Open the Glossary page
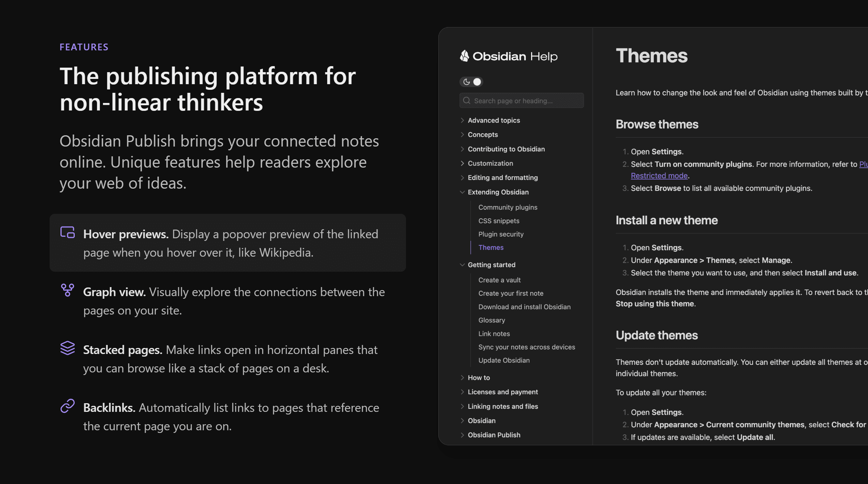 point(491,320)
